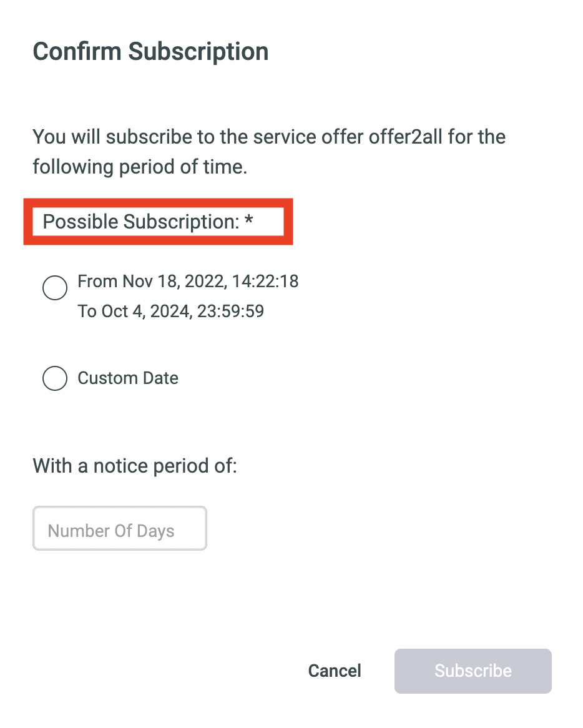Click the 'To Oct 4, 2024, 23:59:59' label

click(x=171, y=311)
